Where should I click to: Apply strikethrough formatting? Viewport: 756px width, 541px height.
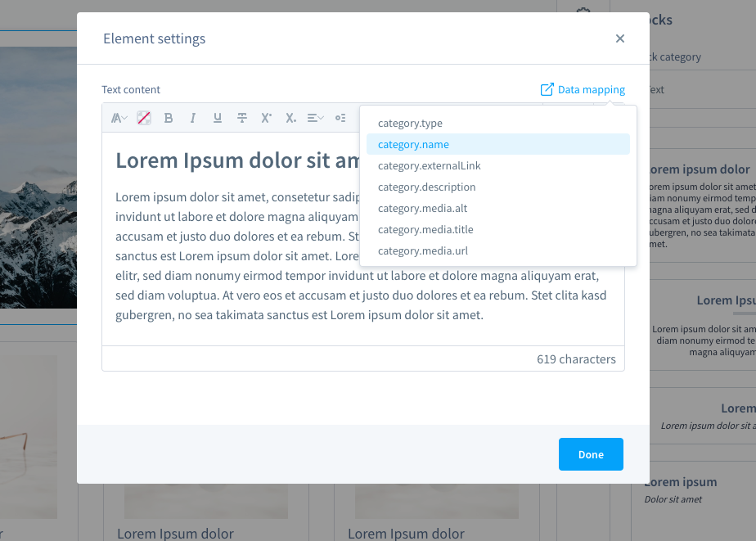tap(241, 118)
